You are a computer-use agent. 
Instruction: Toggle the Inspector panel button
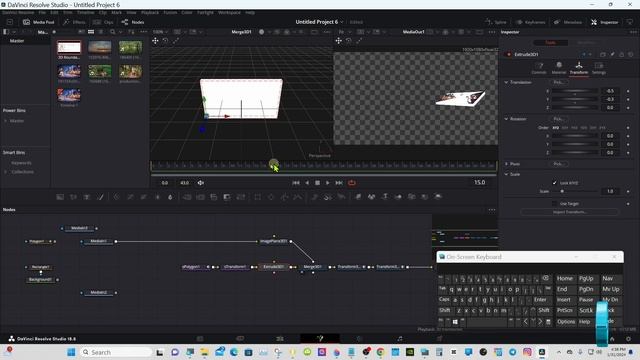point(604,22)
